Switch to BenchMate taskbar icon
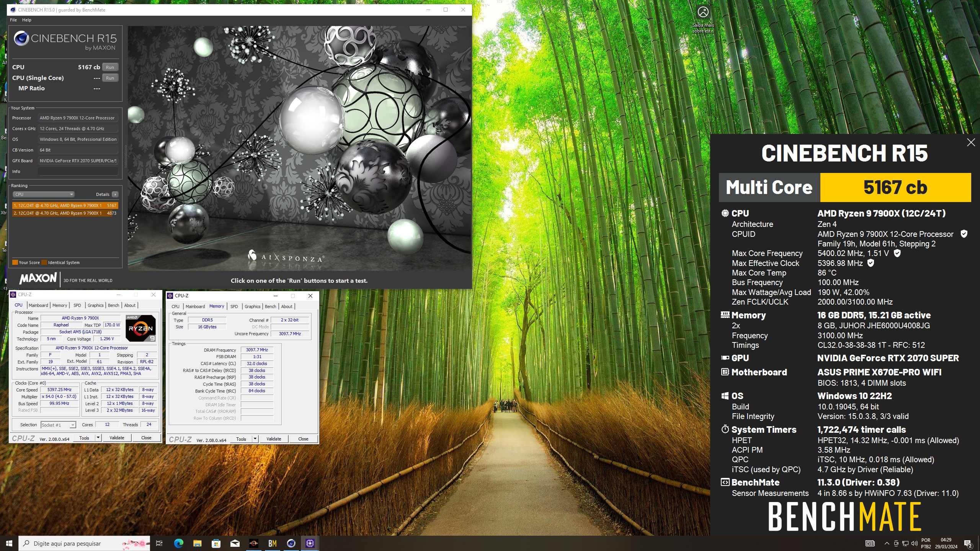Viewport: 980px width, 551px height. 272,543
